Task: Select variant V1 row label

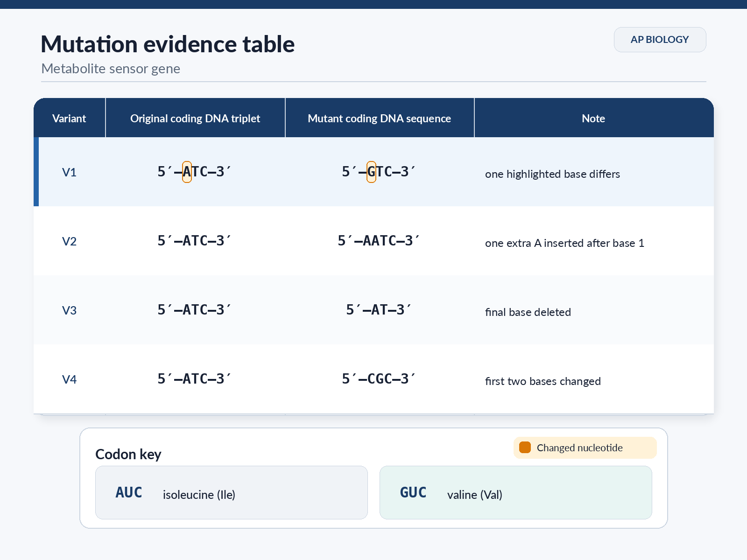Action: [x=69, y=172]
